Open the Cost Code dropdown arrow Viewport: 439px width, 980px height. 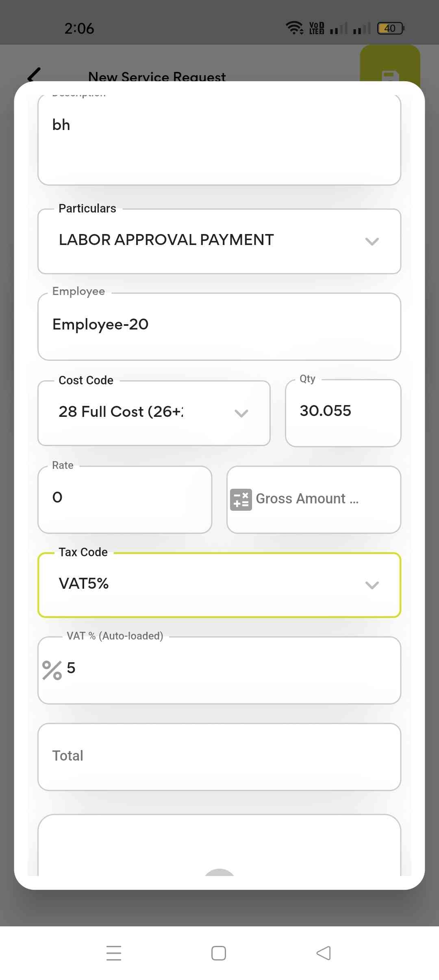(x=241, y=413)
